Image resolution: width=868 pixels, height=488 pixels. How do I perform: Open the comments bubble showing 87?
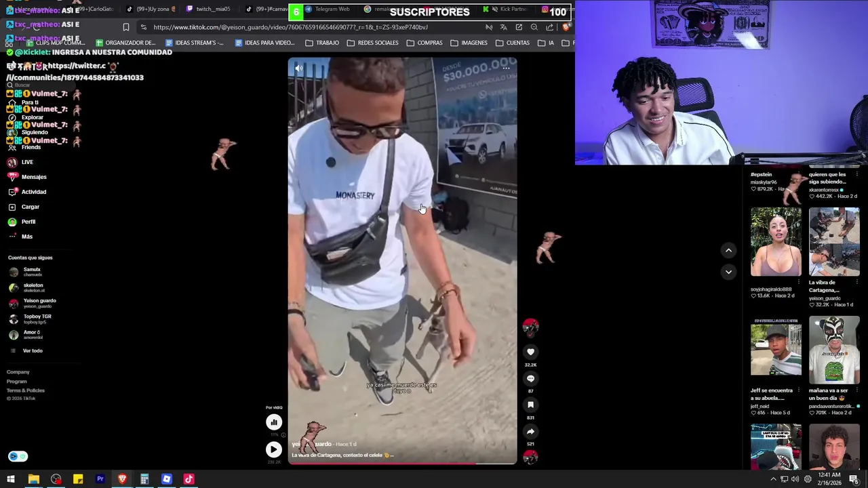[x=530, y=379]
